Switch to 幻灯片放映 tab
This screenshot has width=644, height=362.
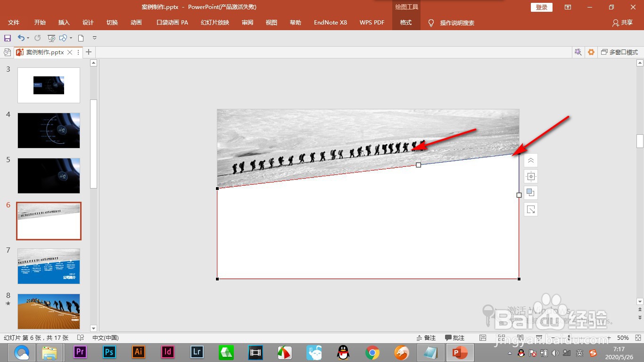[215, 23]
